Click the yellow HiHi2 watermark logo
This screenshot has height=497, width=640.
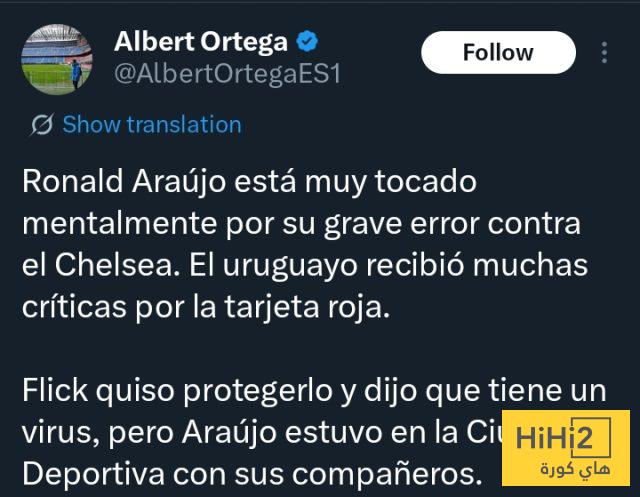(x=566, y=448)
